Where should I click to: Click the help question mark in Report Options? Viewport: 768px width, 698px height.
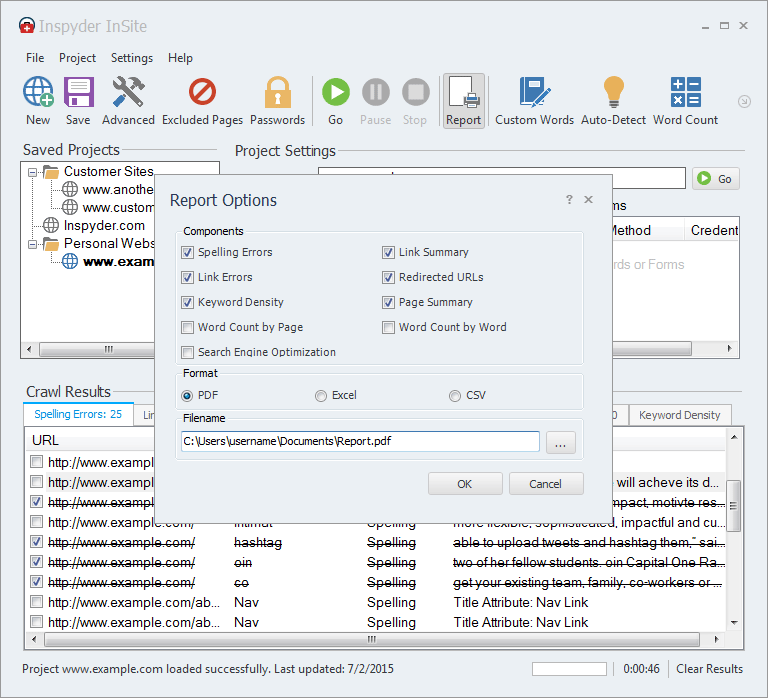click(x=569, y=199)
